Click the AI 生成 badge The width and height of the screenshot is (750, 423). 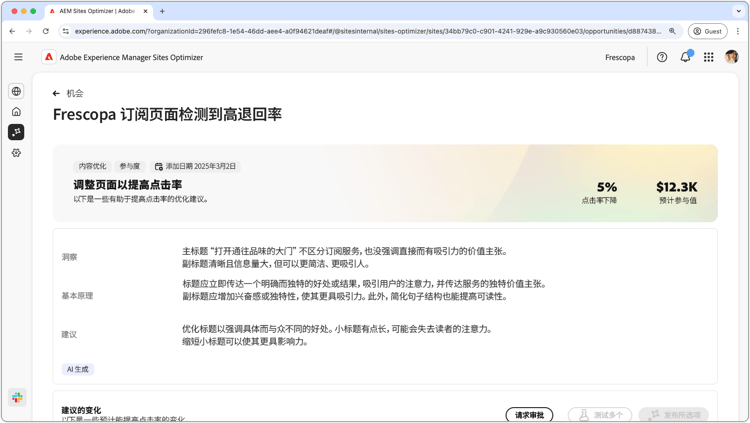[77, 369]
